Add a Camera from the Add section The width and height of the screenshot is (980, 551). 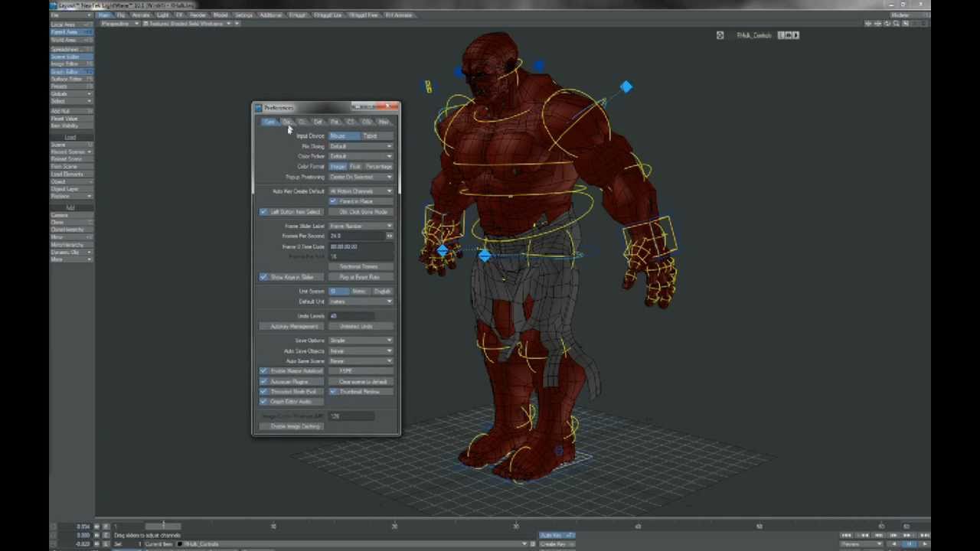tap(71, 215)
